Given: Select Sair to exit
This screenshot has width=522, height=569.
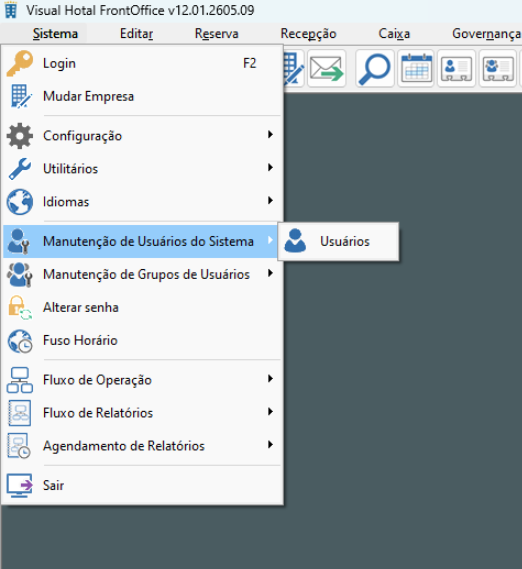Looking at the screenshot, I should click(x=143, y=486).
